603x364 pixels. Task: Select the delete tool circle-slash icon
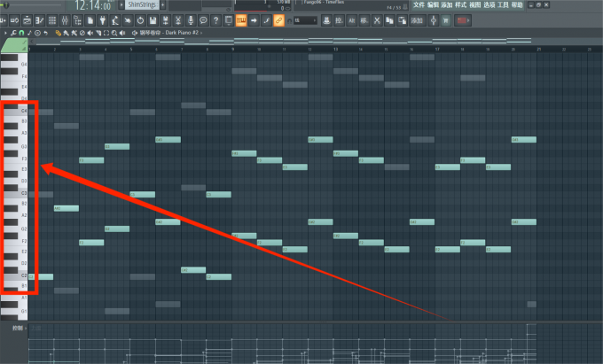[x=82, y=33]
